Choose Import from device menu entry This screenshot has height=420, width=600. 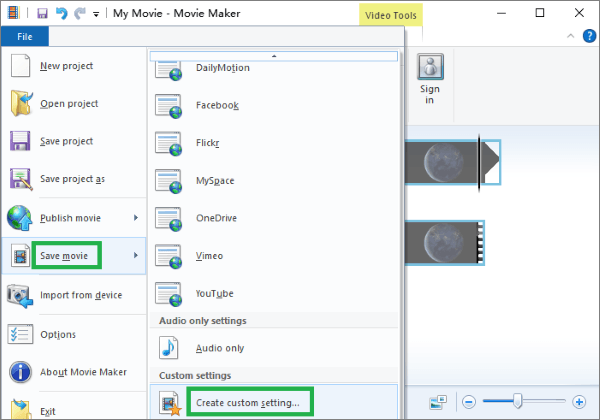[81, 295]
